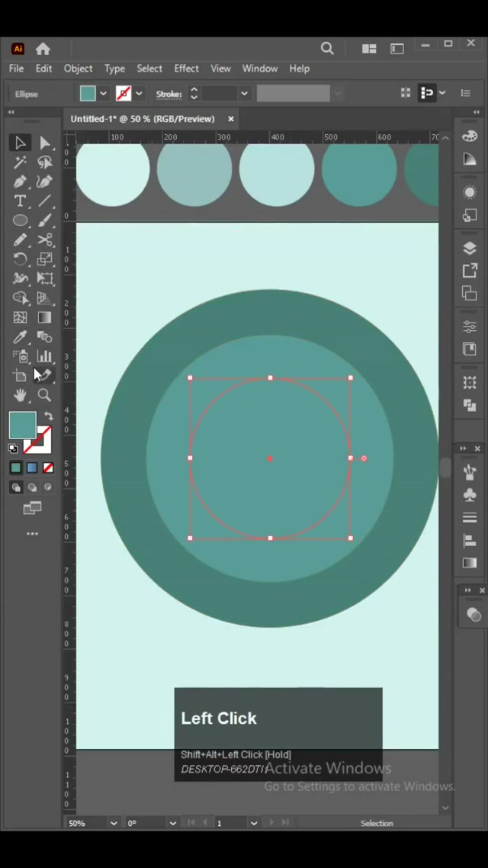Select the Scissors tool
488x868 pixels.
[45, 240]
